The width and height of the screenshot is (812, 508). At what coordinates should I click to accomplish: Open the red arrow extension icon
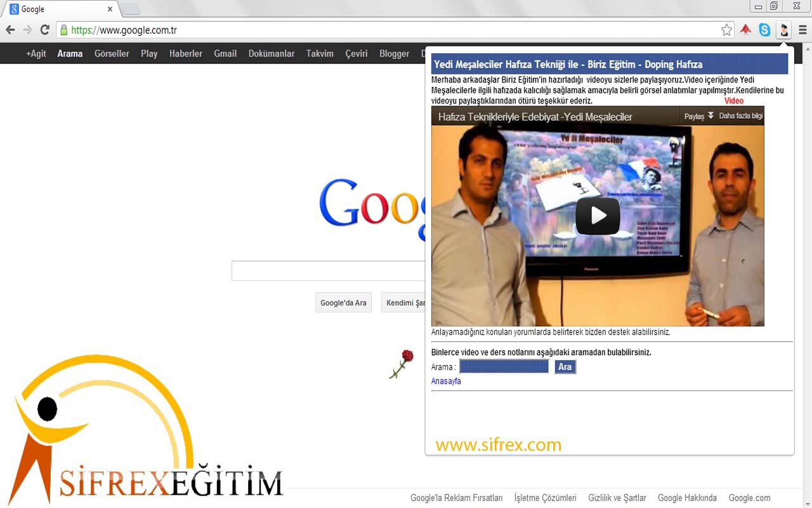[746, 30]
